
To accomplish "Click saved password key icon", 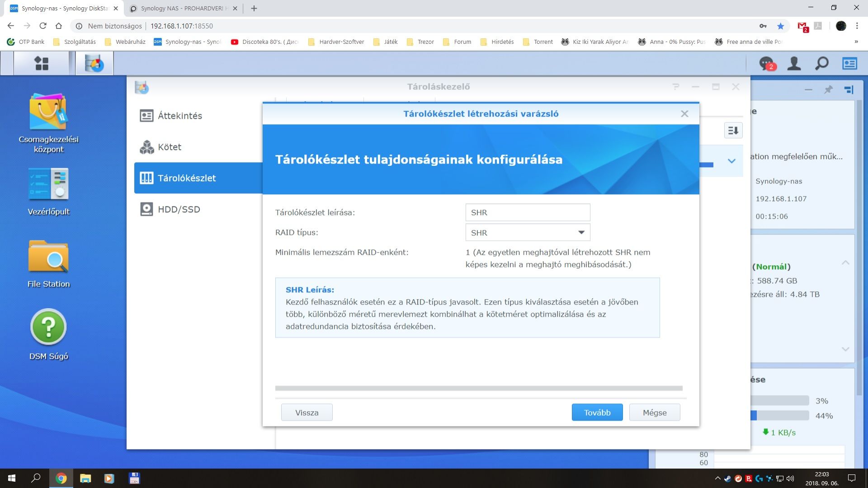I will click(x=763, y=26).
